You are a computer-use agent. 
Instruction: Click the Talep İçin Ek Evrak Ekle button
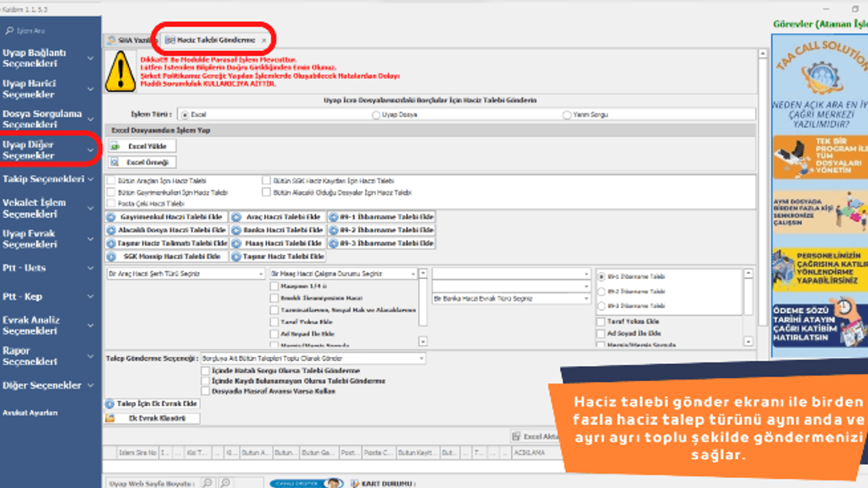tap(153, 403)
